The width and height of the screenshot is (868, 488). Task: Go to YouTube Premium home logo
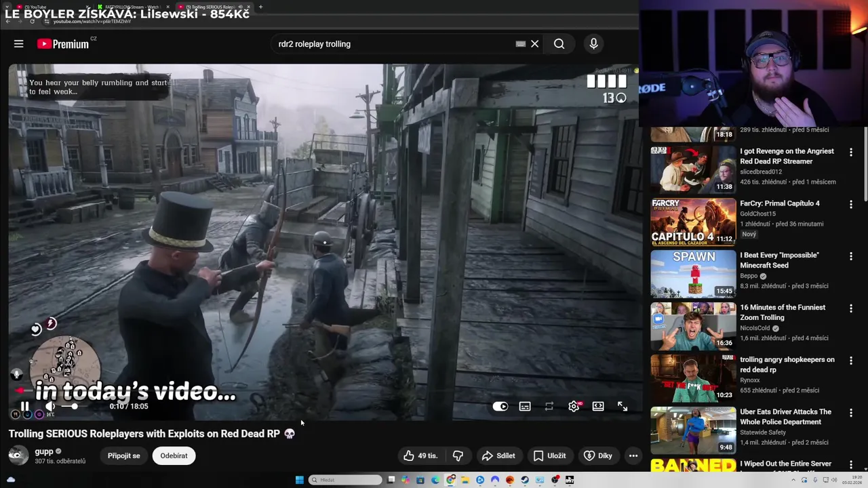tap(63, 44)
